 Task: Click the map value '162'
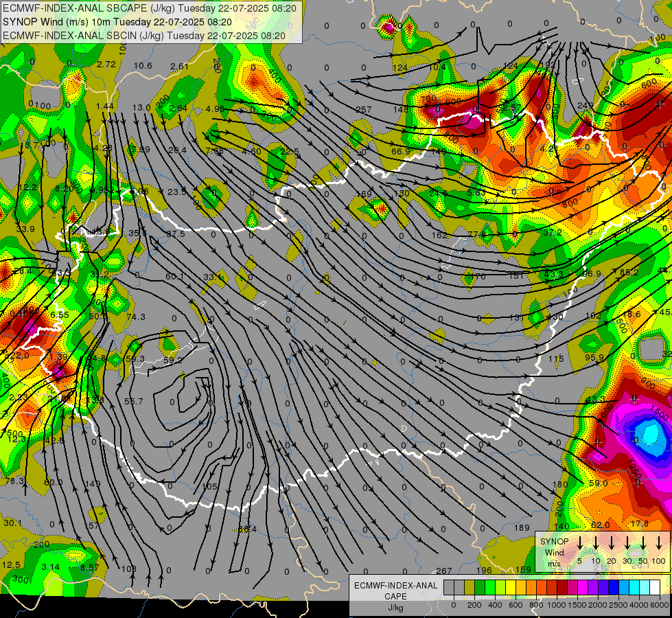click(439, 235)
